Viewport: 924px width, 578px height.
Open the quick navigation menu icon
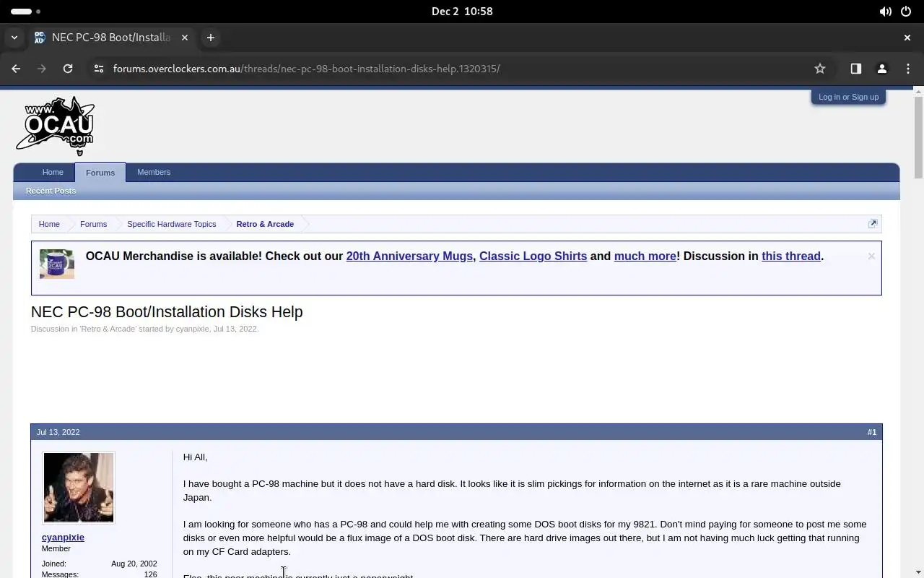pos(873,224)
